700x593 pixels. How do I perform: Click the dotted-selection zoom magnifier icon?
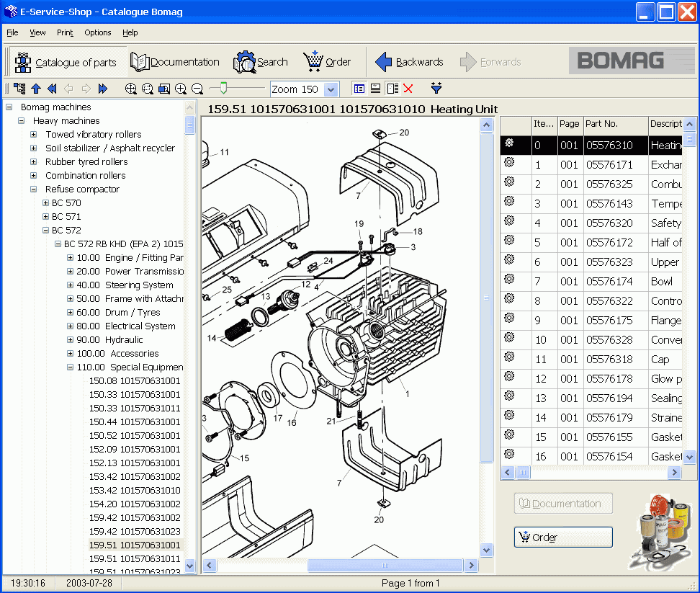coord(148,89)
